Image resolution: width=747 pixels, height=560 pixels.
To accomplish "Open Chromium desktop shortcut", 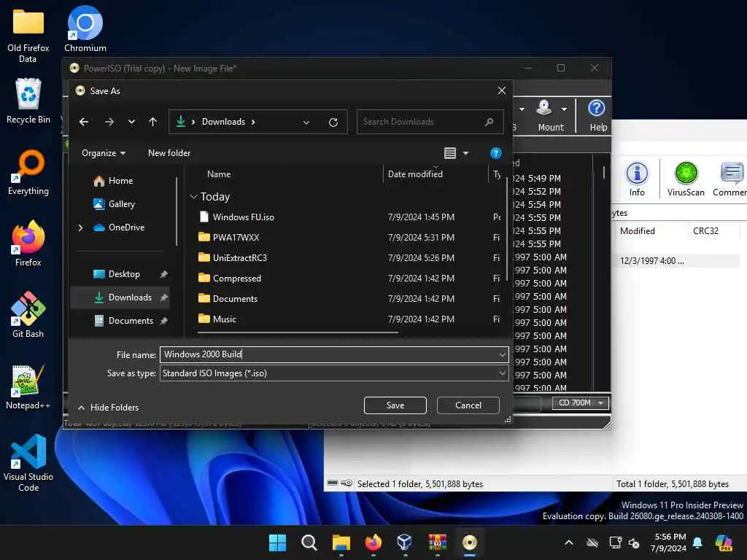I will (85, 29).
